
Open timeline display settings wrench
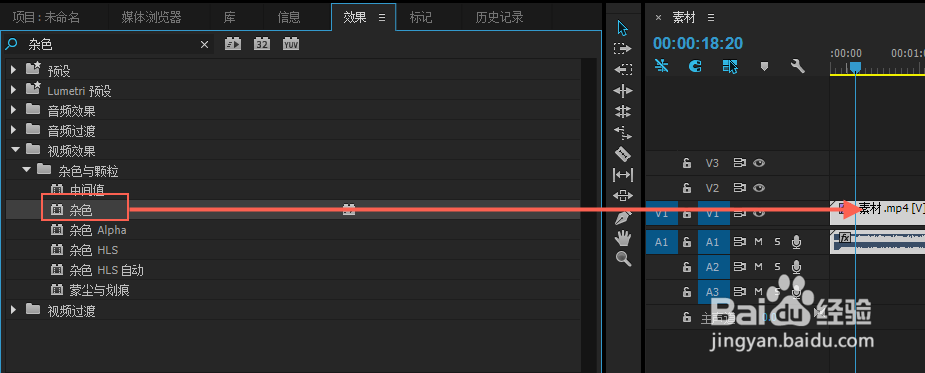[x=798, y=66]
